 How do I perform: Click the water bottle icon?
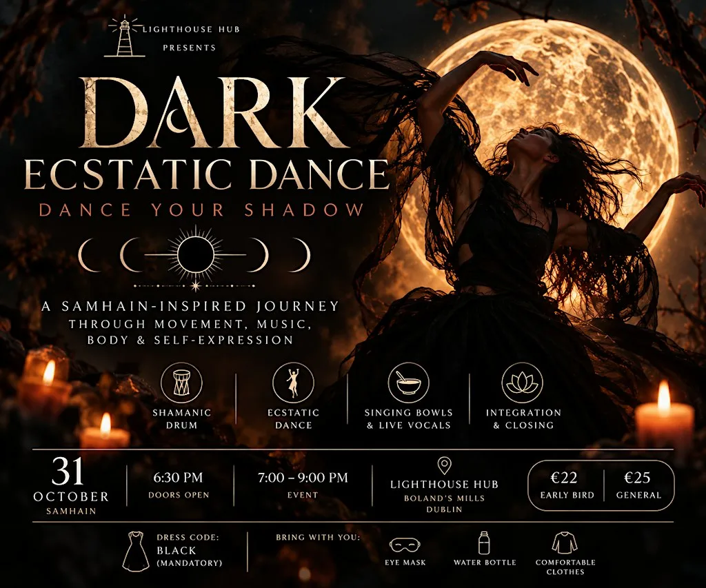click(x=484, y=543)
